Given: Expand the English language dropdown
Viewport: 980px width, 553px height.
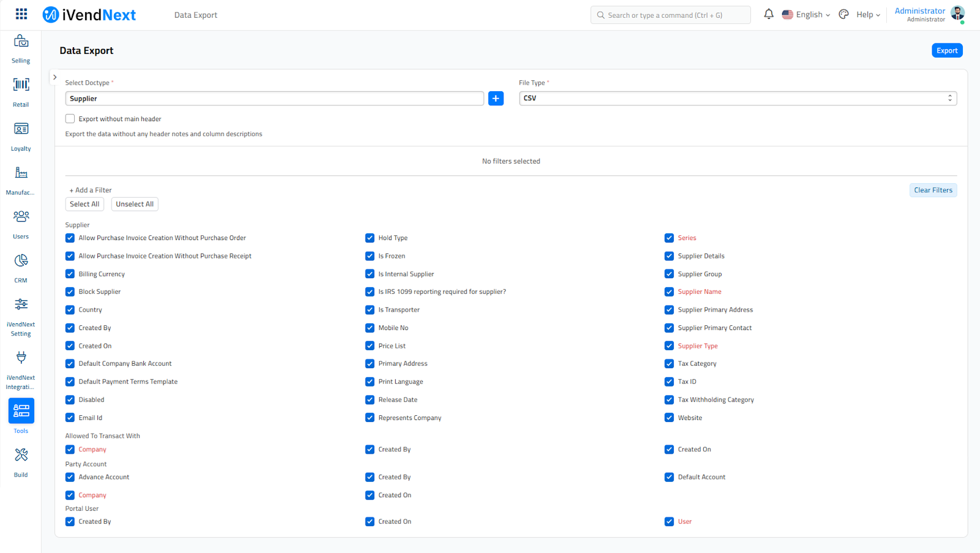Looking at the screenshot, I should [x=805, y=14].
